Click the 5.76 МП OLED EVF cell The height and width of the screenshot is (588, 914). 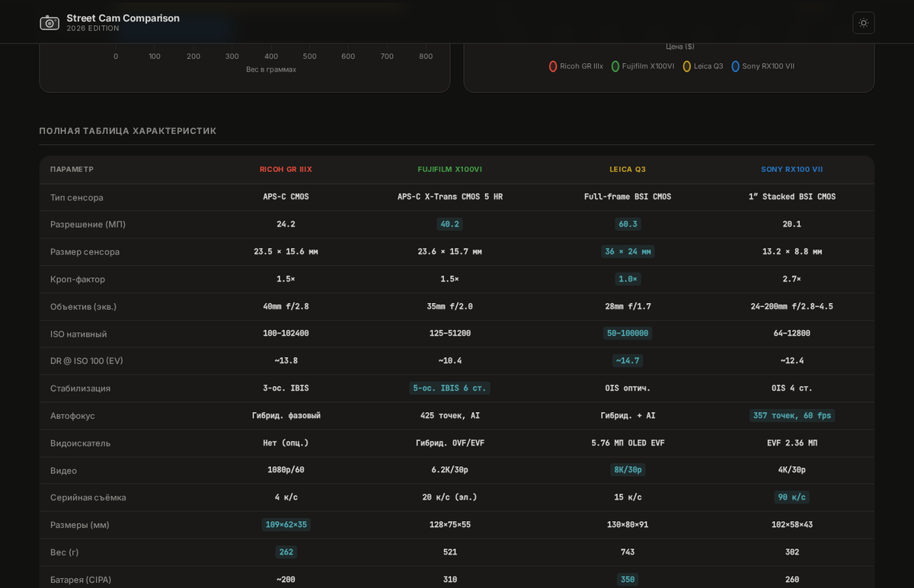point(628,443)
